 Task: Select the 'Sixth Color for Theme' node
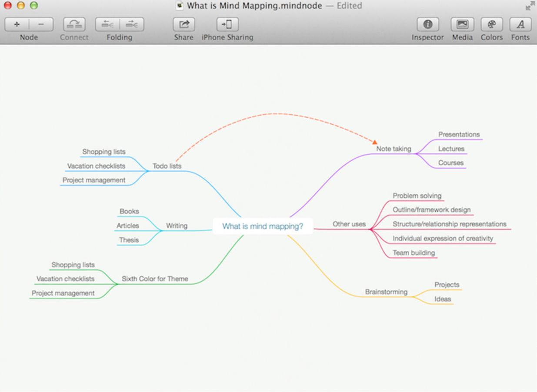click(x=155, y=279)
